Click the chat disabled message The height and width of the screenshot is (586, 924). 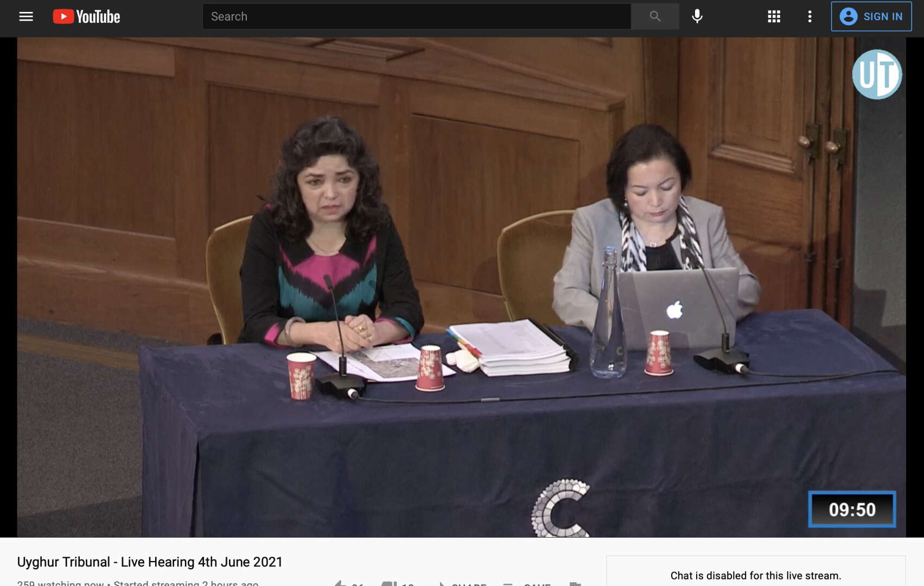755,575
